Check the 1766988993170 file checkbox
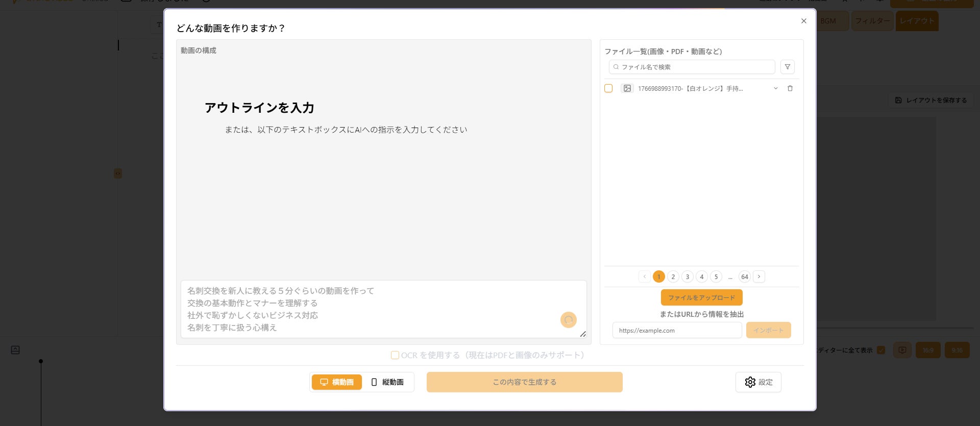Viewport: 980px width, 426px height. (608, 88)
